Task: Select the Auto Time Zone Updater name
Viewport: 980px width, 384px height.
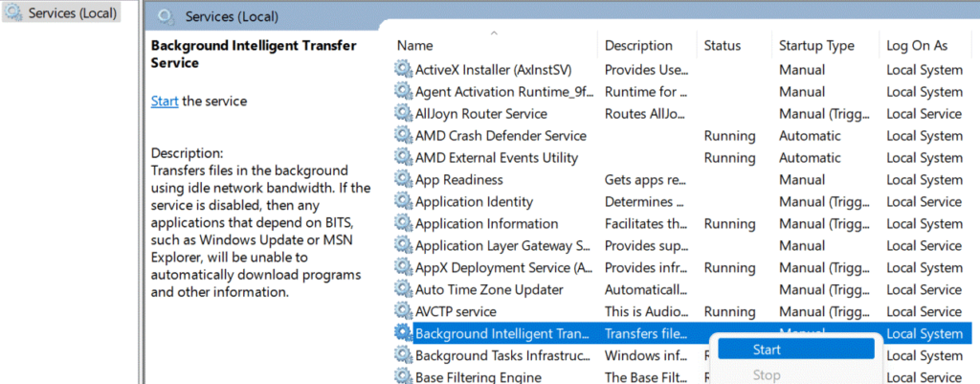Action: point(489,289)
